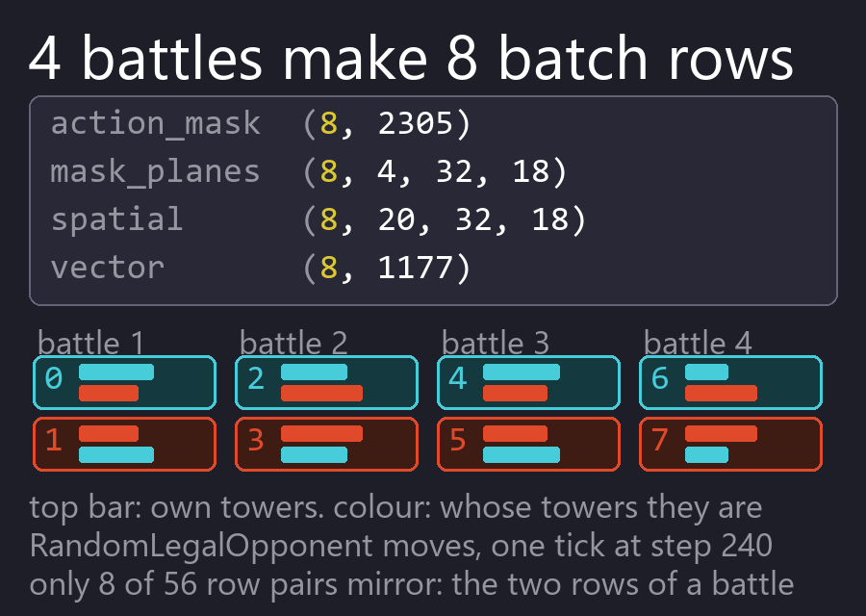Select batch row card 2
Screen dimensions: 866x616
coord(326,382)
